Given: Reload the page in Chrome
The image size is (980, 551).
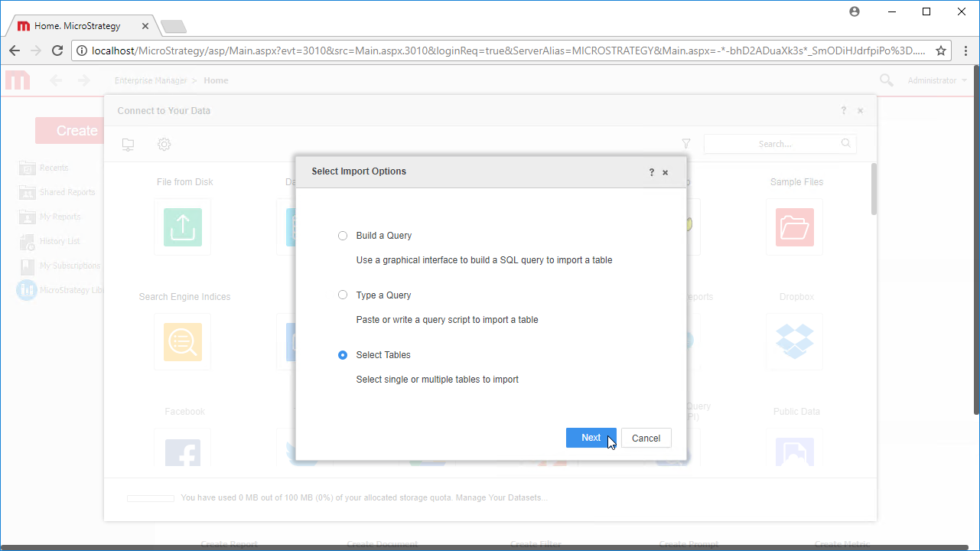Looking at the screenshot, I should coord(57,51).
